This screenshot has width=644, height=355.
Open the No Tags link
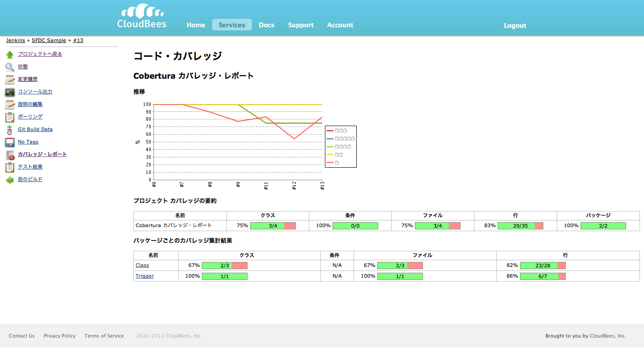28,142
